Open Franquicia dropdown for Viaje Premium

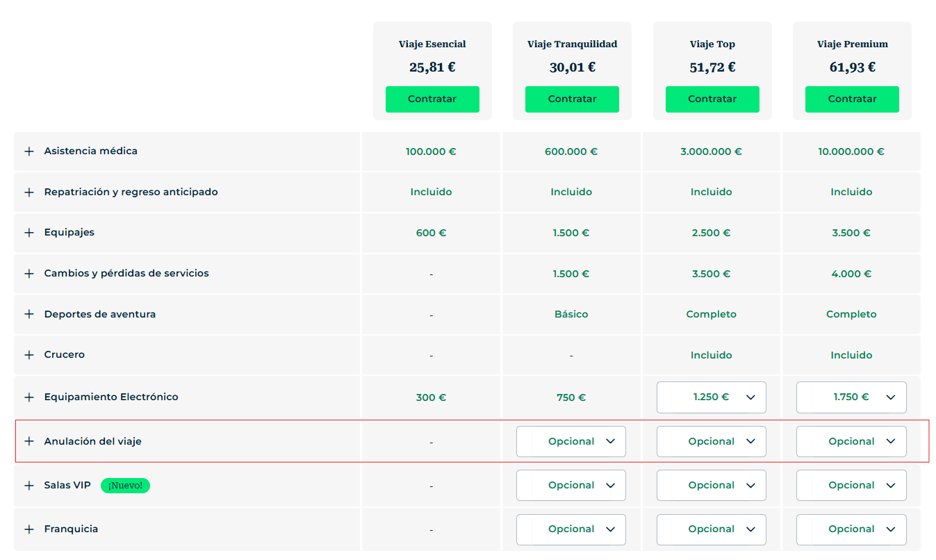tap(851, 529)
